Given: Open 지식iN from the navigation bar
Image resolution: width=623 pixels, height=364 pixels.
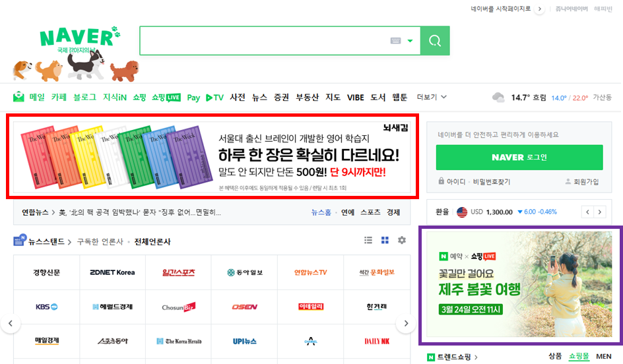Looking at the screenshot, I should point(114,97).
